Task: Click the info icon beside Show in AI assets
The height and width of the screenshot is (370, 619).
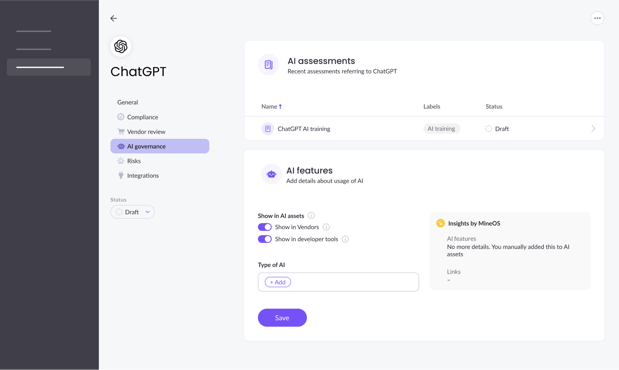Action: click(311, 216)
